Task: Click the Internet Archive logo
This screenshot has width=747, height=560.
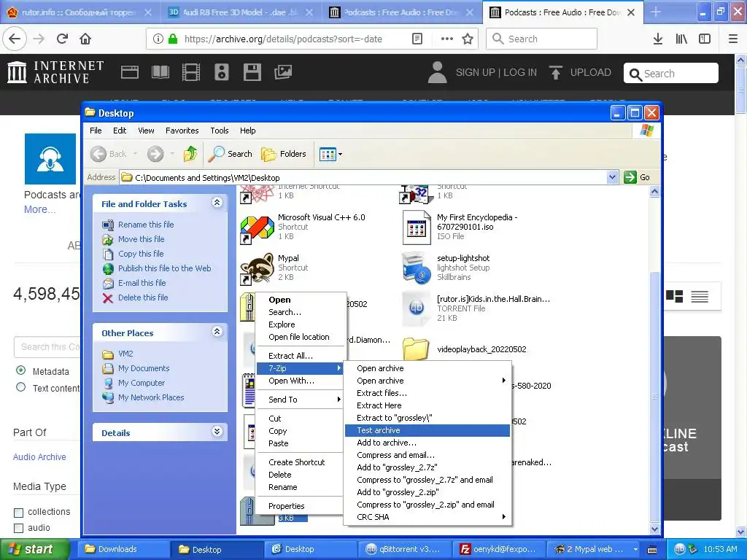Action: (55, 72)
